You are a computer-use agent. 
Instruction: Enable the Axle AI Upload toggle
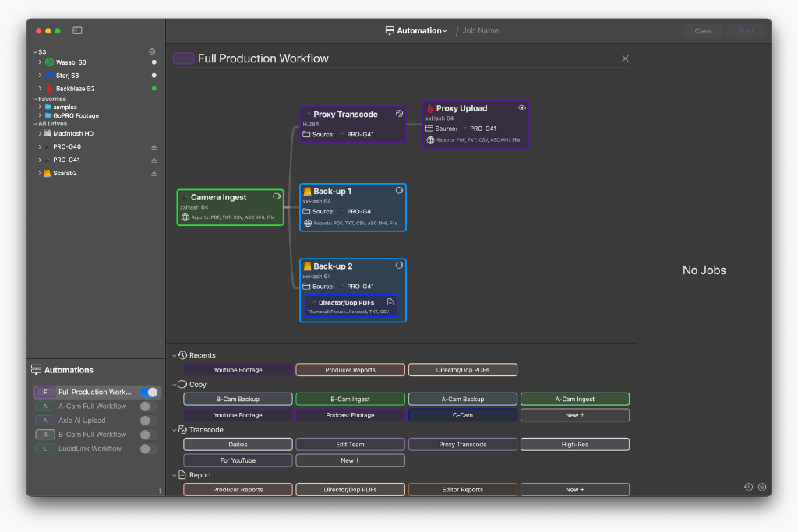coord(149,421)
